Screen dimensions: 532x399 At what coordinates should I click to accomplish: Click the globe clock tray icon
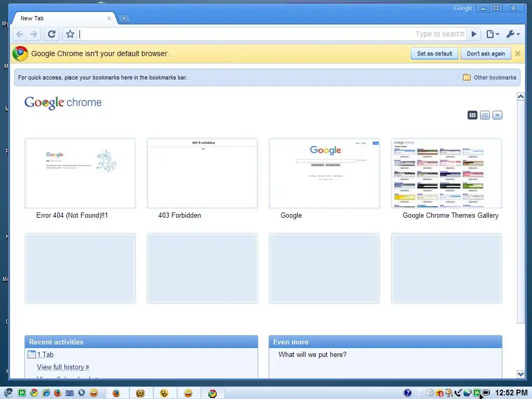click(468, 393)
